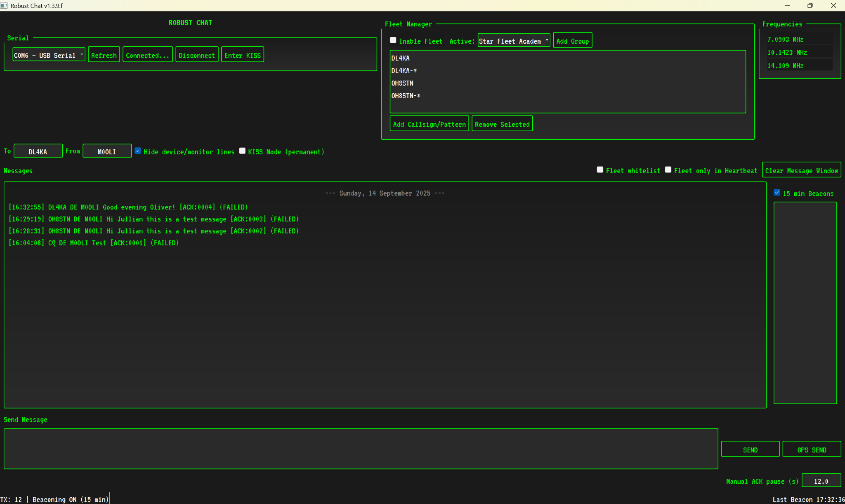Image resolution: width=845 pixels, height=504 pixels.
Task: Select the 10.1423 MHz frequency
Action: click(799, 52)
